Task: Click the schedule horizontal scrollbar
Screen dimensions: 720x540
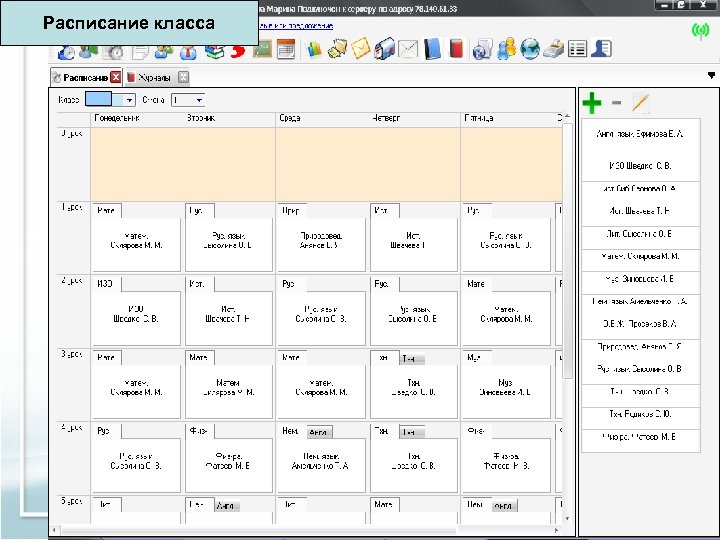Action: coord(259,530)
